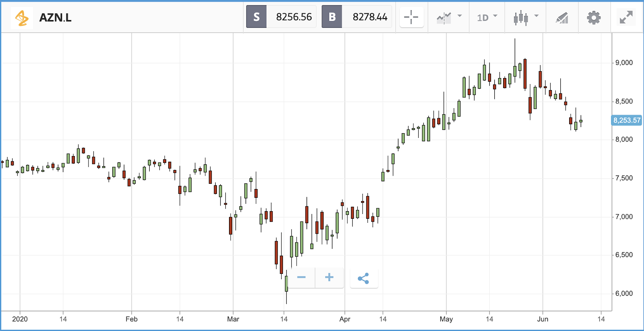The height and width of the screenshot is (331, 644).
Task: Expand chart to full screen
Action: coord(626,17)
